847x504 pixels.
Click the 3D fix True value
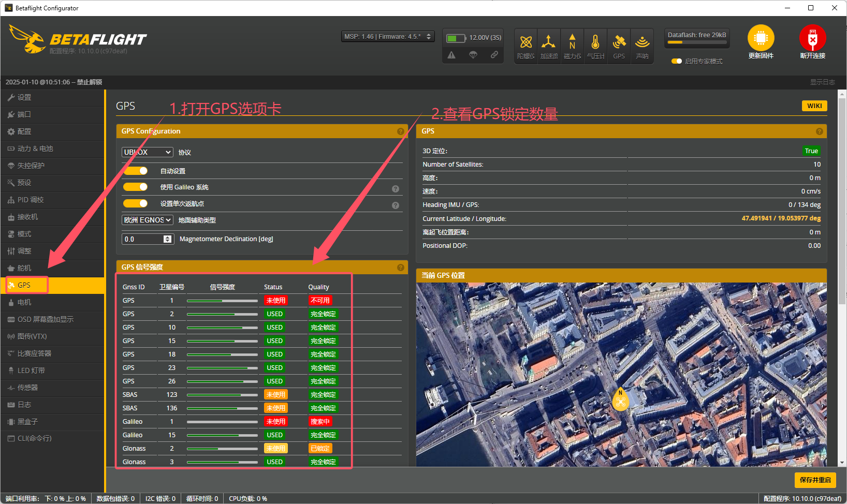[811, 151]
